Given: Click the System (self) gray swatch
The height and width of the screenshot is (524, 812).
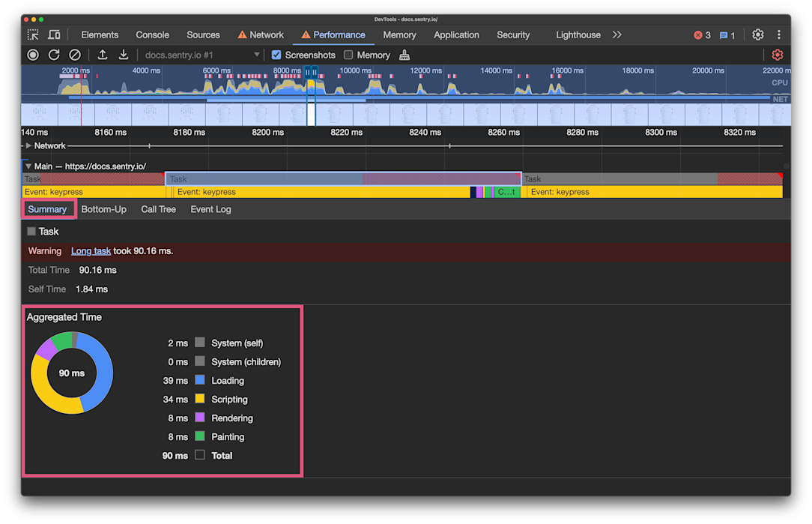Looking at the screenshot, I should [200, 343].
